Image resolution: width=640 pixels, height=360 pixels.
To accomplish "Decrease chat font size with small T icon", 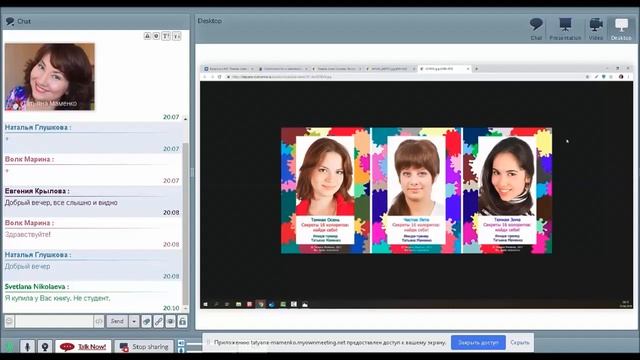I will coord(176,36).
